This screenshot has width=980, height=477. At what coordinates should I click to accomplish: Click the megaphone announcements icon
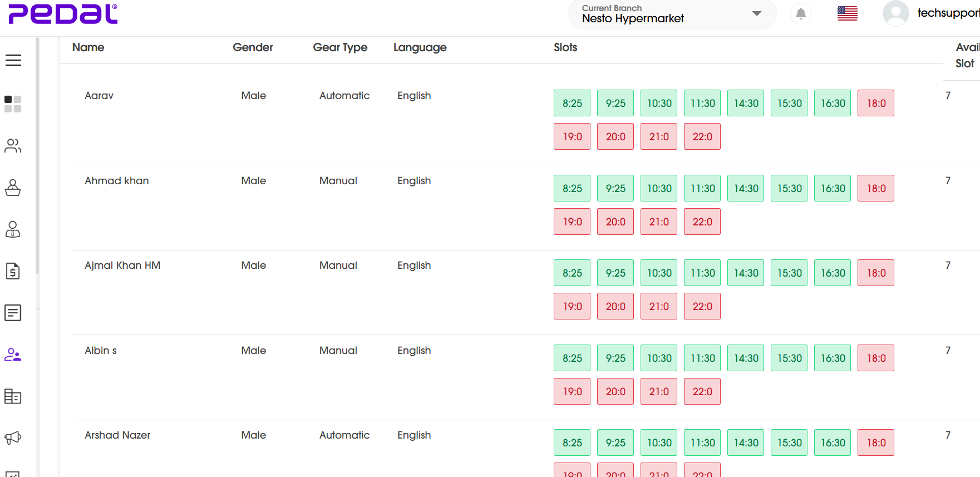tap(12, 438)
